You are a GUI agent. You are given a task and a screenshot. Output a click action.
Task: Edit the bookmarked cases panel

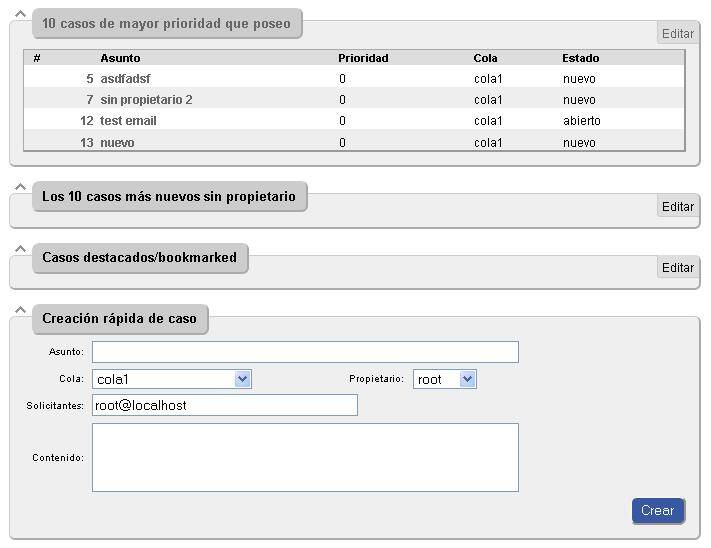[x=677, y=267]
